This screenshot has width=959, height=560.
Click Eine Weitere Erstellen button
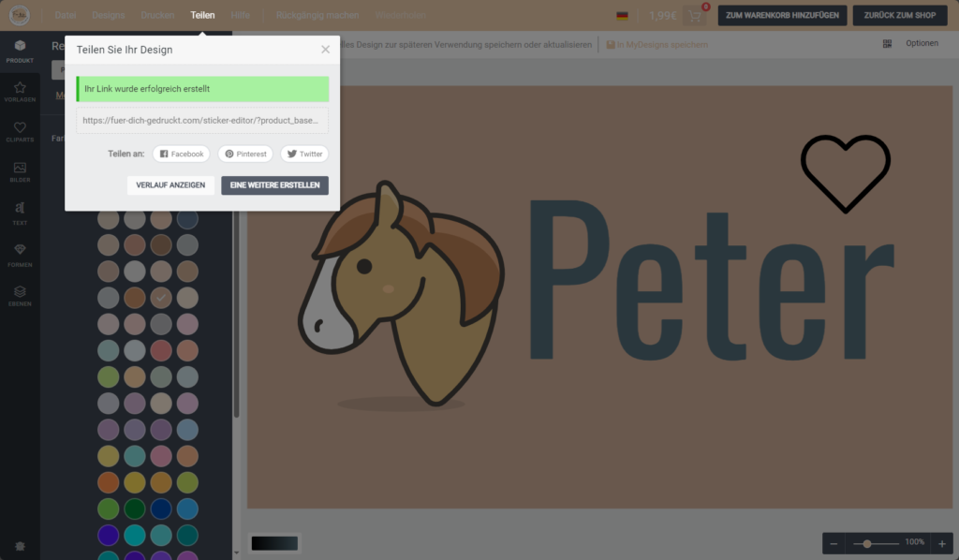click(274, 185)
